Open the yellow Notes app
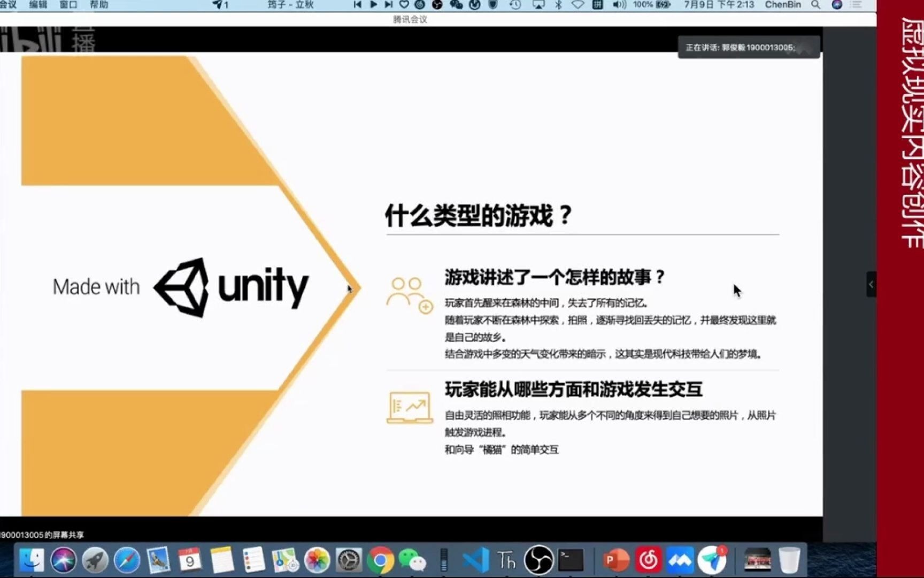The width and height of the screenshot is (924, 578). click(222, 560)
